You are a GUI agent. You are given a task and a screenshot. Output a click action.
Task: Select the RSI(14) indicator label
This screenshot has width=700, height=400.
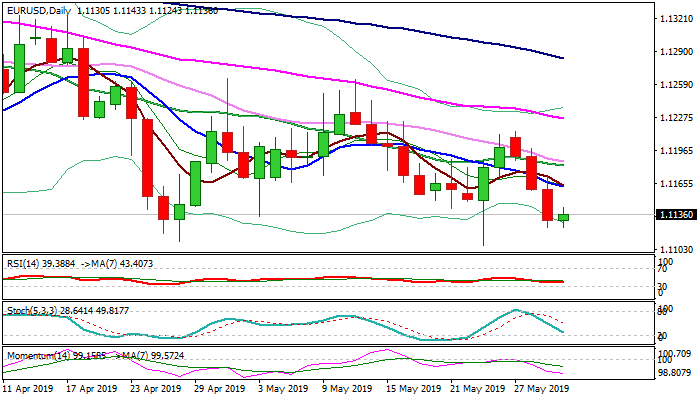24,263
